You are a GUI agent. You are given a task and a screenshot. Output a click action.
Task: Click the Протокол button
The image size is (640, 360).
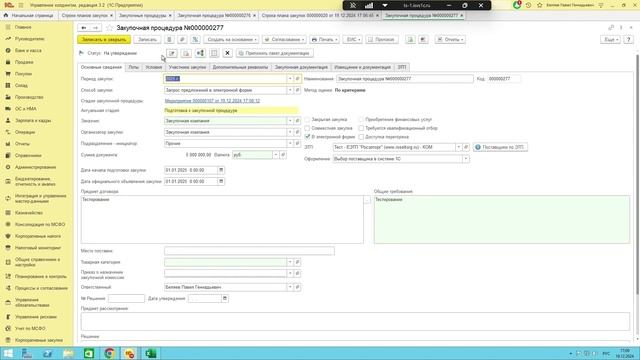(x=382, y=40)
